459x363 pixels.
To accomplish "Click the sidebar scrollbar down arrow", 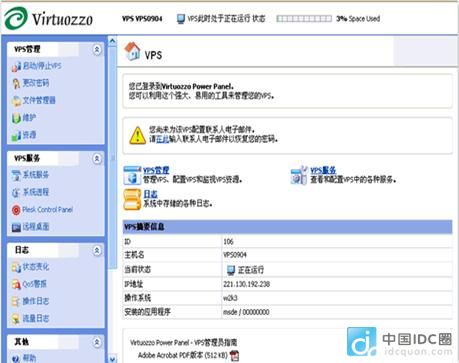I will [113, 359].
